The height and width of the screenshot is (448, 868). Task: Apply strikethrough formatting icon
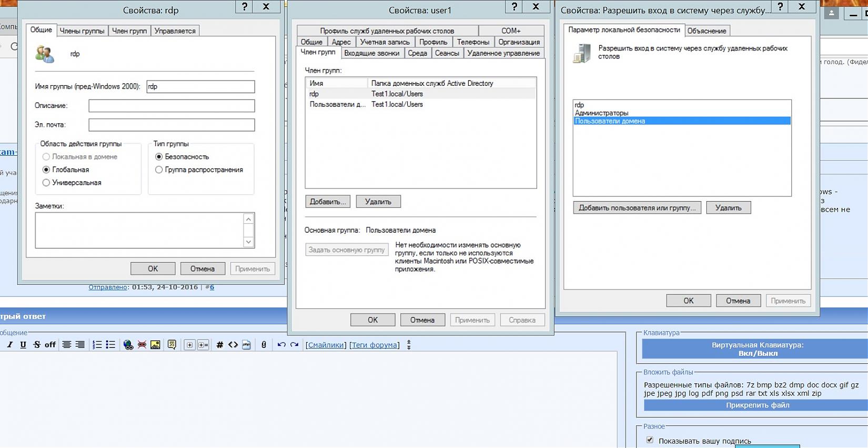pos(36,345)
